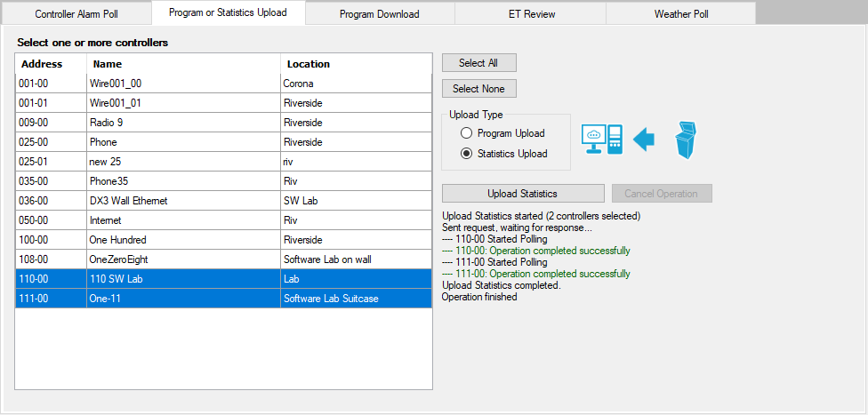Click the Cancel Operation button
Screen dimensions: 868x415
coord(661,194)
